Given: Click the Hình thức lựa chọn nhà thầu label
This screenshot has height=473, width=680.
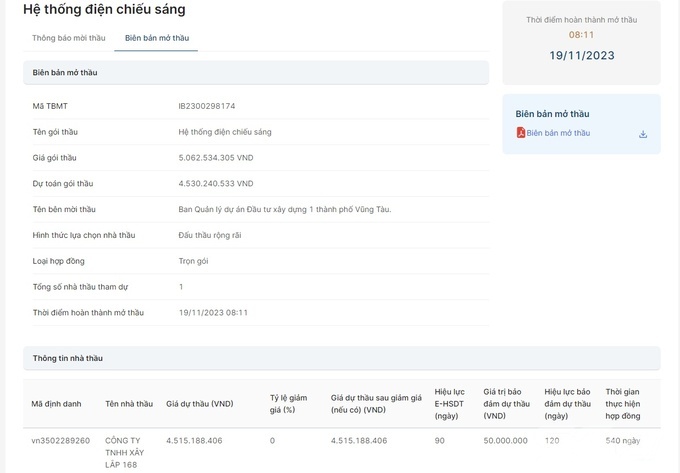Looking at the screenshot, I should click(x=84, y=235).
